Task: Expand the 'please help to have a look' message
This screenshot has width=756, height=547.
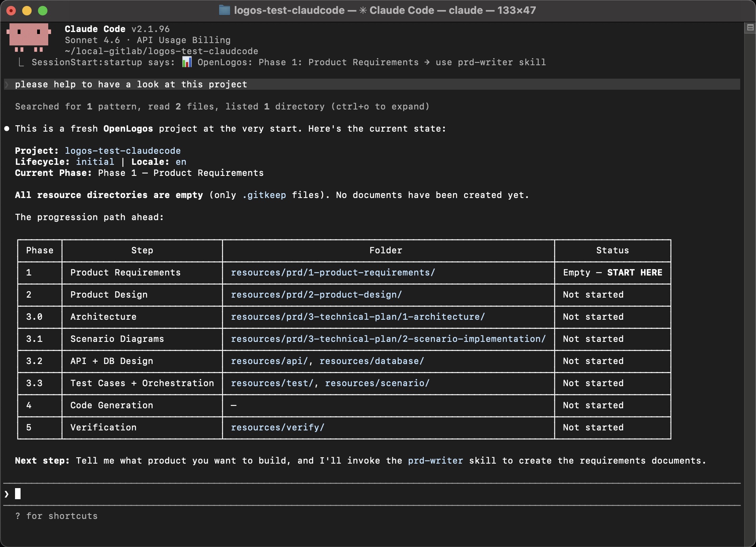Action: (x=130, y=84)
